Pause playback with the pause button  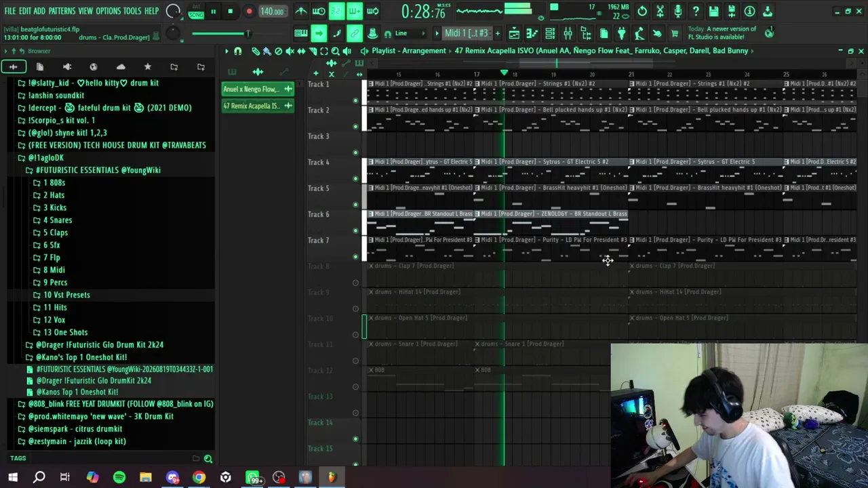(x=213, y=12)
